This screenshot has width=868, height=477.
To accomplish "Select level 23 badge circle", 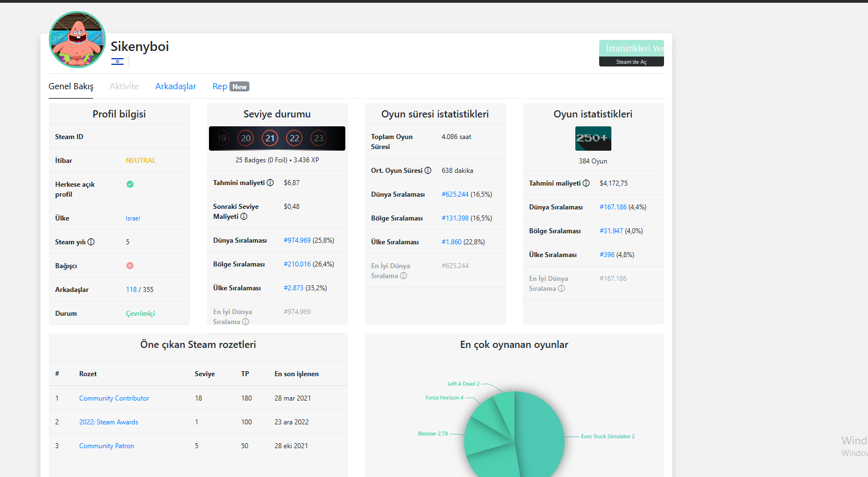I will click(319, 139).
